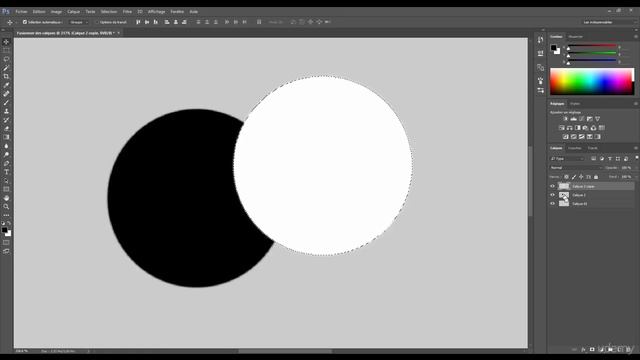Lock image pixels brush icon in Calques
The width and height of the screenshot is (640, 360).
click(x=573, y=177)
